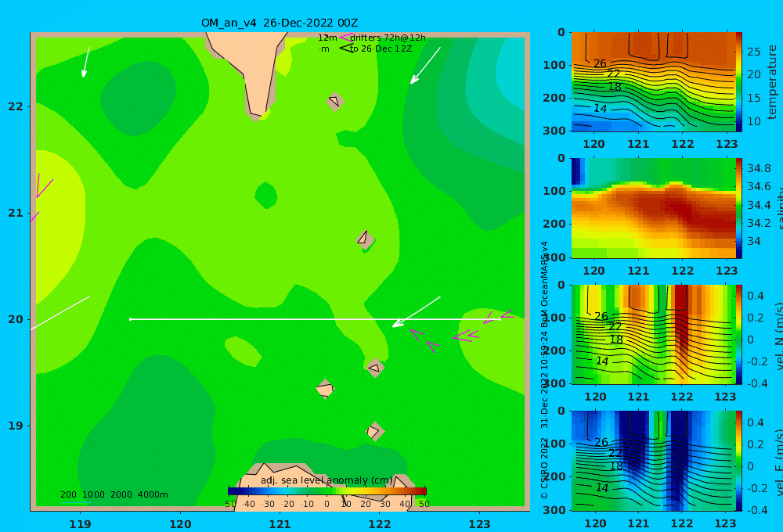
Task: Click longitude label 122 on main map
Action: tap(380, 524)
